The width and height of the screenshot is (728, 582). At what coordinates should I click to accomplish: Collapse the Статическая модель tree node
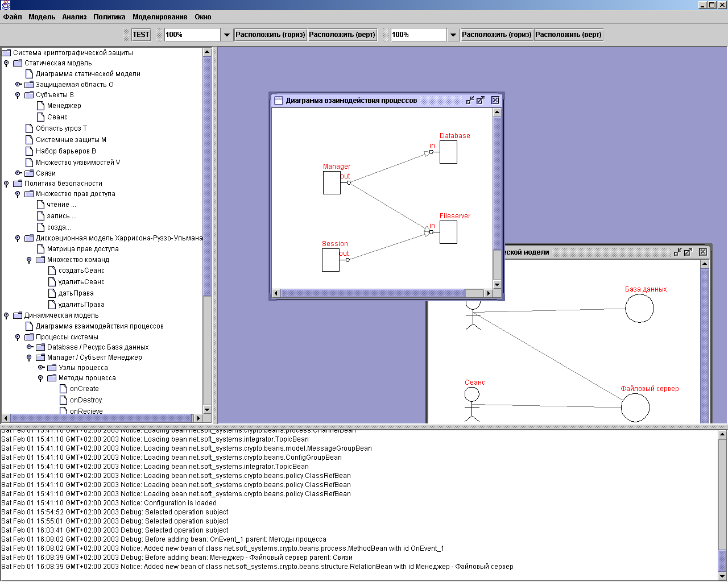[6, 63]
